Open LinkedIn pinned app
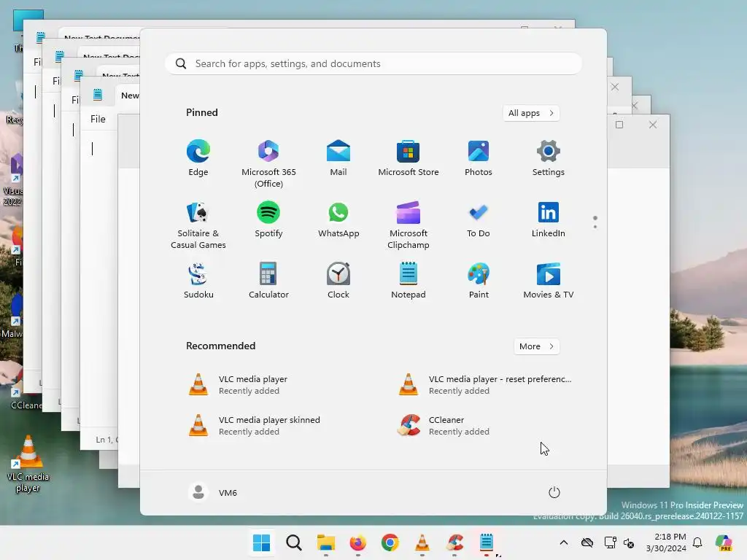 pos(549,220)
